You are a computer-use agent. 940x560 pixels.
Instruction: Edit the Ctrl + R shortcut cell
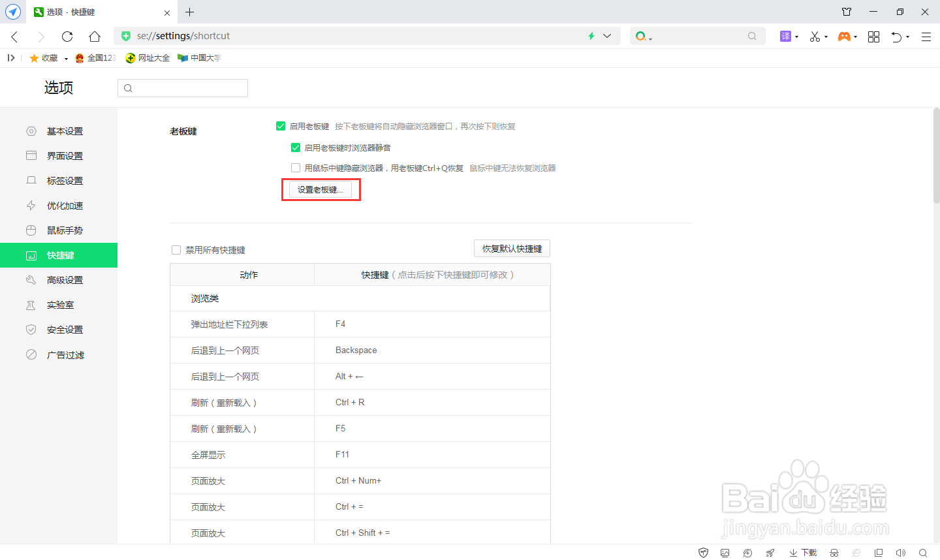click(x=432, y=402)
